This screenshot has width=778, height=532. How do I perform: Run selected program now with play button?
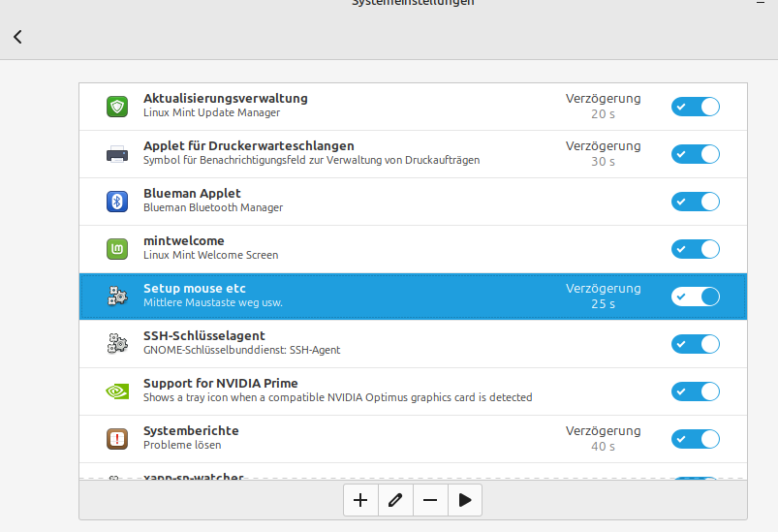tap(465, 500)
